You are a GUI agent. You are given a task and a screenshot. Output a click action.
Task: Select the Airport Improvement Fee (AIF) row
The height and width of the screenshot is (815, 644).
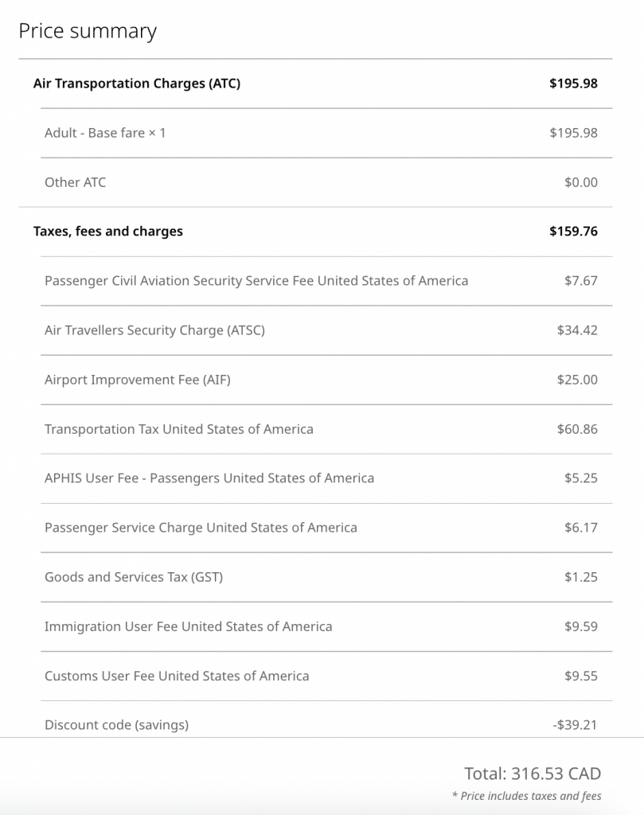(138, 380)
